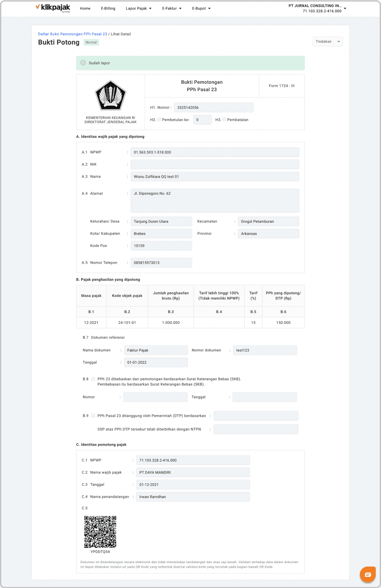This screenshot has width=381, height=588.
Task: Go to the Home menu
Action: pyautogui.click(x=85, y=8)
